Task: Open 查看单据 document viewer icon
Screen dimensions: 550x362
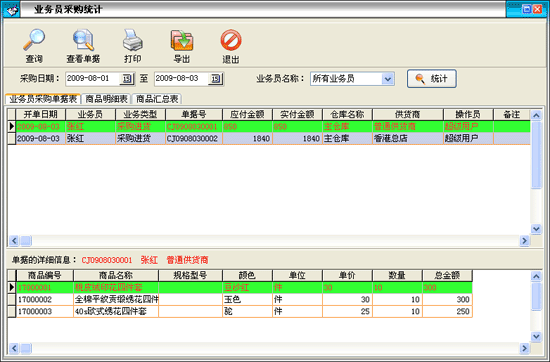Action: point(83,40)
